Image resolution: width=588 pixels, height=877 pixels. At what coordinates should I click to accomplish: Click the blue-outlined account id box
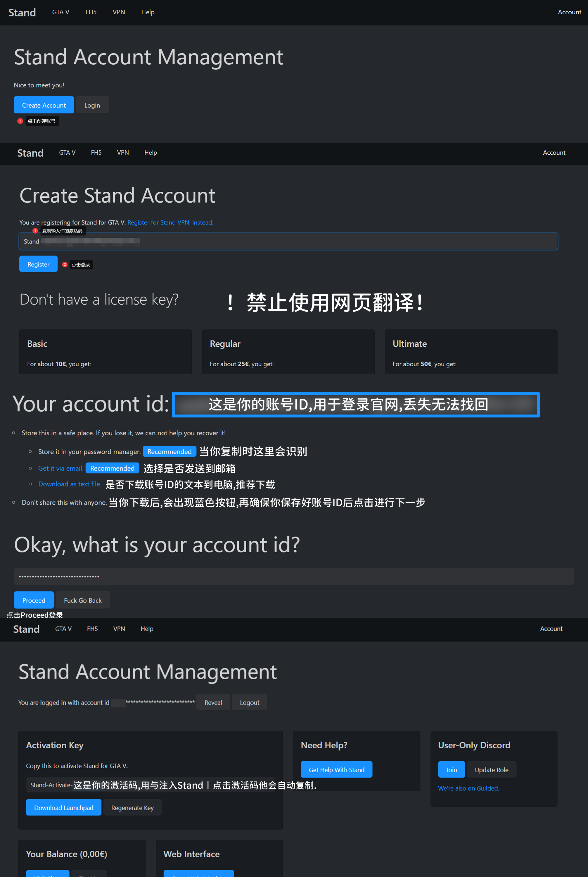pos(355,404)
